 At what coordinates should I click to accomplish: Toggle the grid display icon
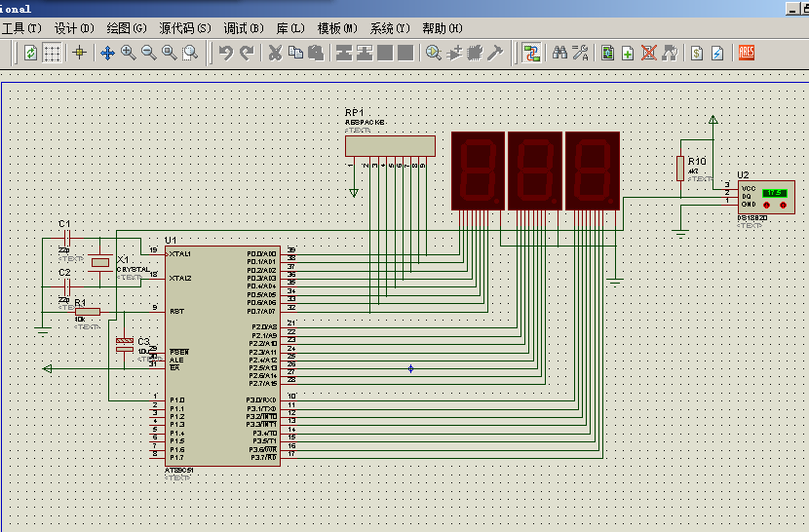(x=52, y=53)
